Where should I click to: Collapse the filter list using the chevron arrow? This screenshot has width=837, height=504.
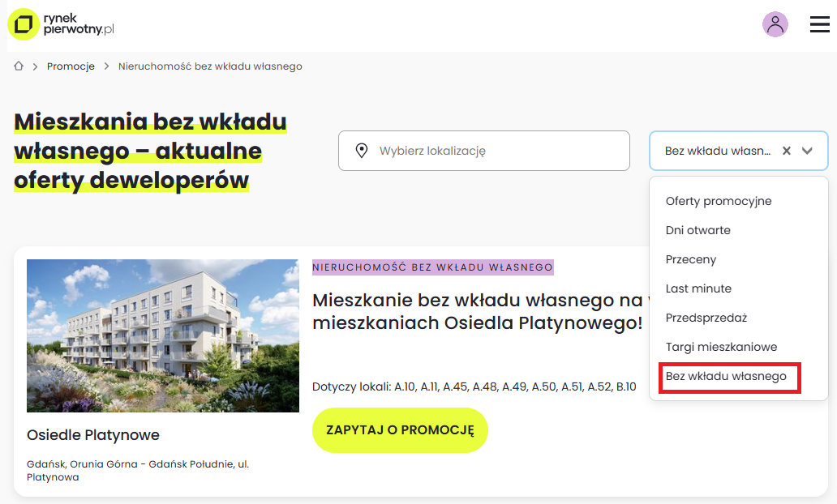point(807,150)
